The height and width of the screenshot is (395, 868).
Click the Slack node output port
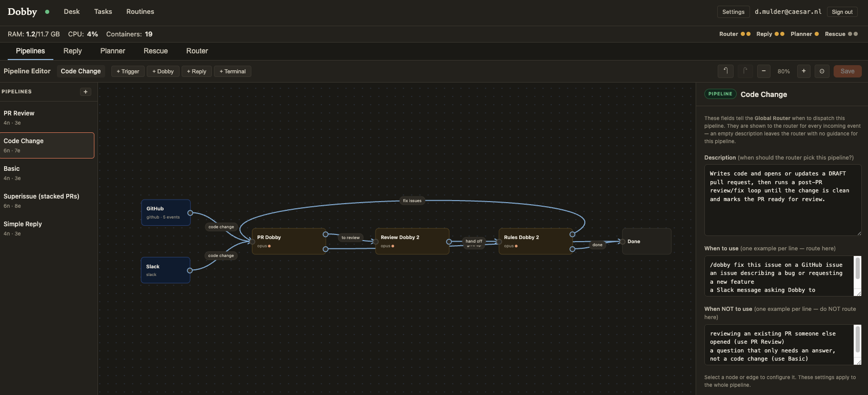(190, 270)
